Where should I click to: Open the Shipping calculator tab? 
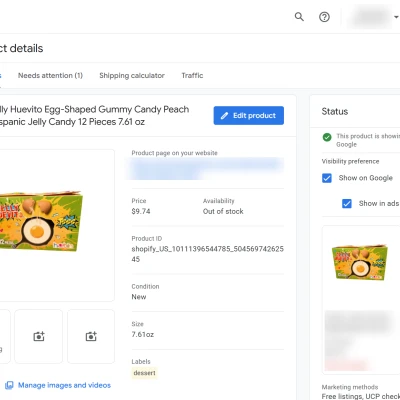coord(132,76)
